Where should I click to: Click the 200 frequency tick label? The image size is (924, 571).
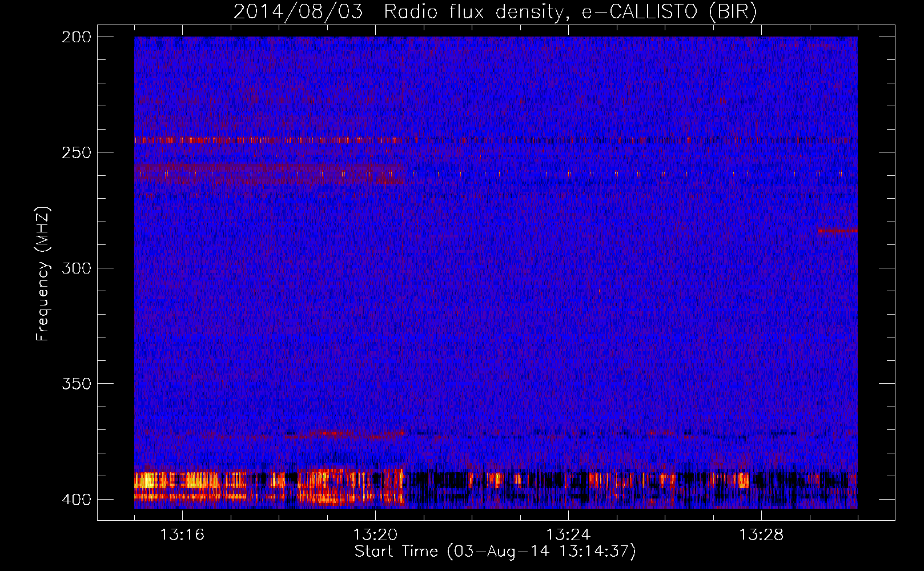click(x=77, y=37)
